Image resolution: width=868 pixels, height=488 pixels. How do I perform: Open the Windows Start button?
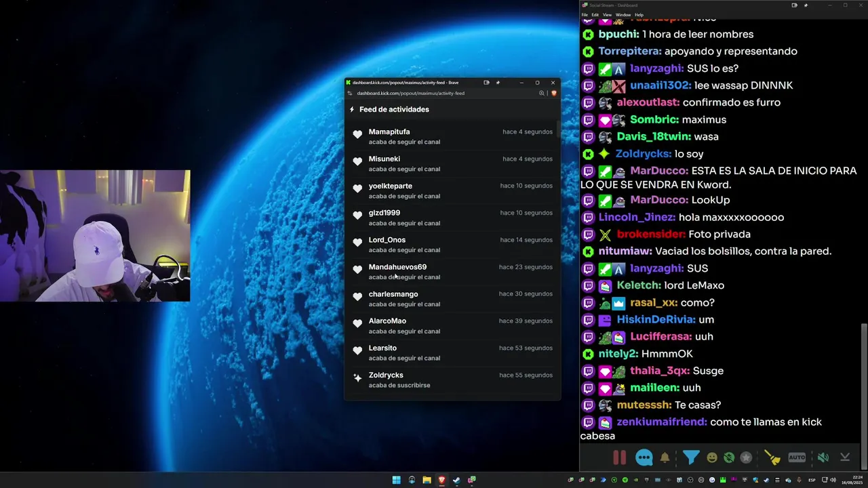click(x=396, y=480)
